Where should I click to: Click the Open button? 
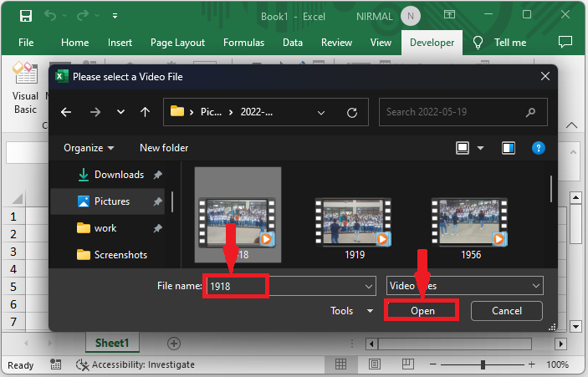click(x=422, y=311)
